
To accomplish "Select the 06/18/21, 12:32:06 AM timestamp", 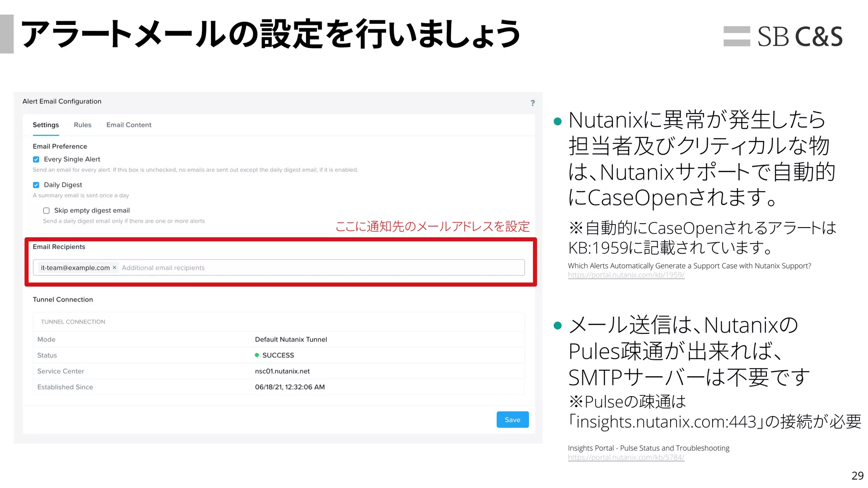I will [290, 387].
